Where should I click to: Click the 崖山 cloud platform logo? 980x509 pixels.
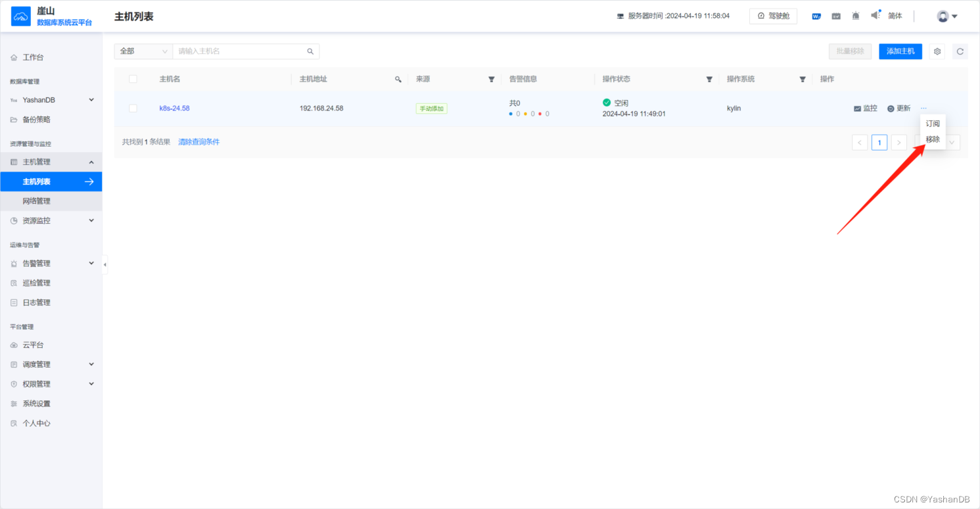pyautogui.click(x=21, y=16)
